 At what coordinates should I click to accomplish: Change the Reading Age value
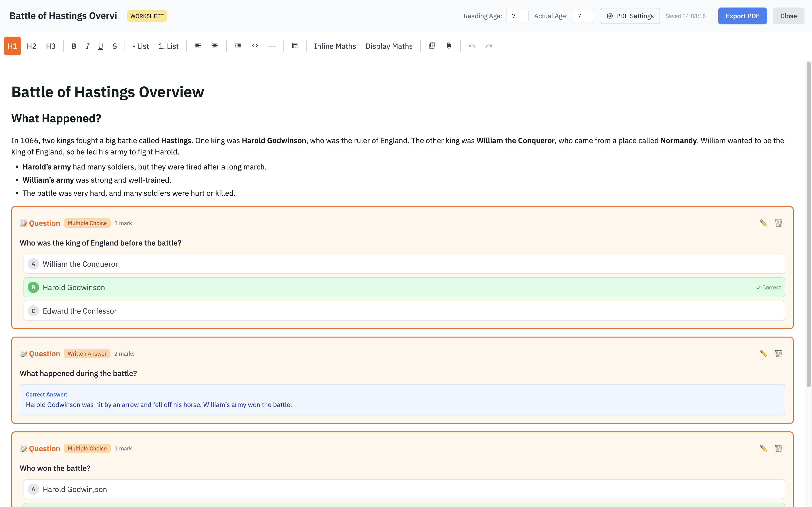point(517,16)
